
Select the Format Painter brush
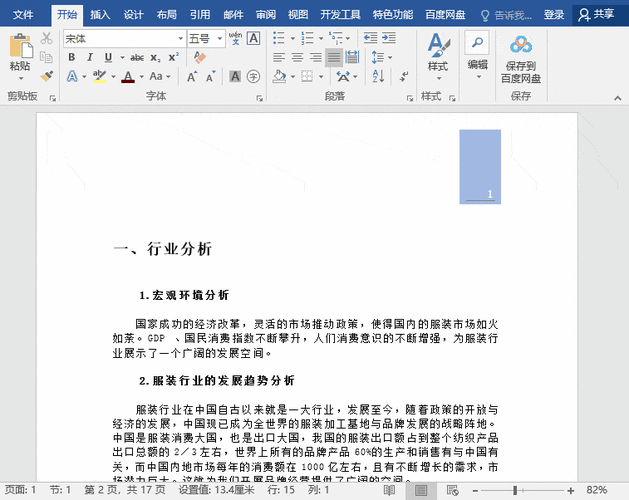pos(47,76)
